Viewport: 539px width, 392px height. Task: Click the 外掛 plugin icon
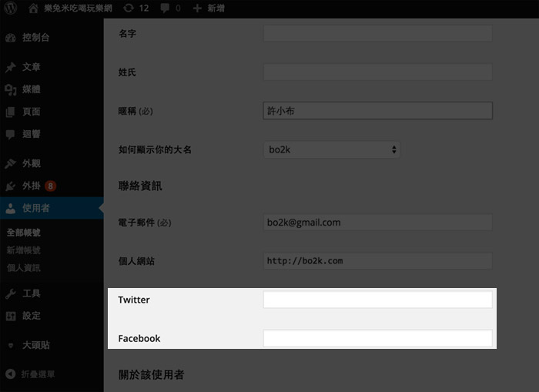pyautogui.click(x=11, y=186)
